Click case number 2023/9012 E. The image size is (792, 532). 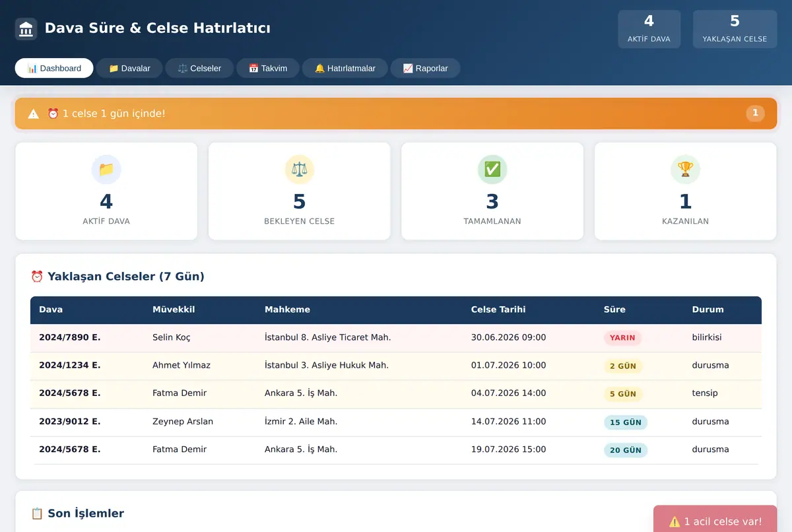point(70,421)
